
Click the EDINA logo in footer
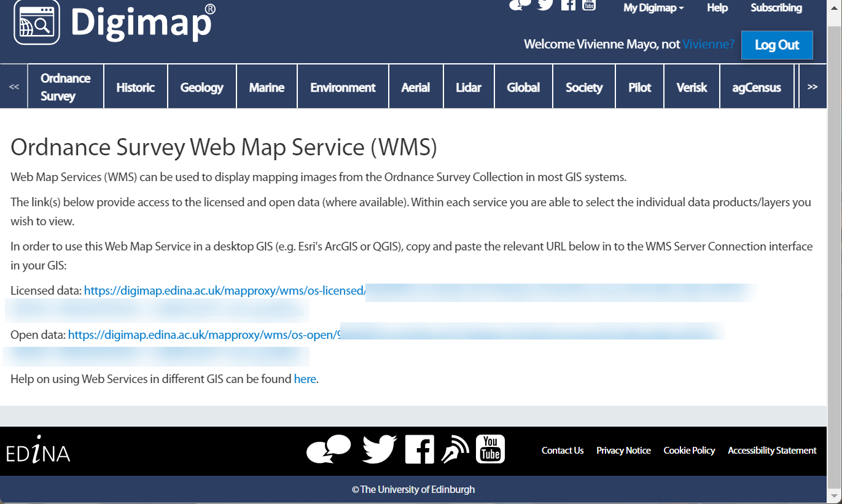click(38, 450)
